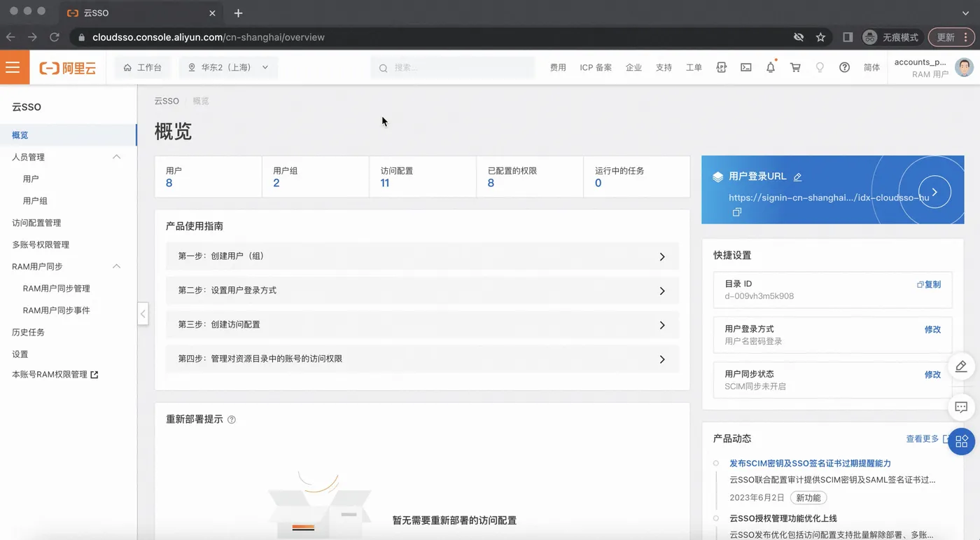Collapse the RAM用户同步 sidebar section
Viewport: 980px width, 540px height.
(x=117, y=266)
